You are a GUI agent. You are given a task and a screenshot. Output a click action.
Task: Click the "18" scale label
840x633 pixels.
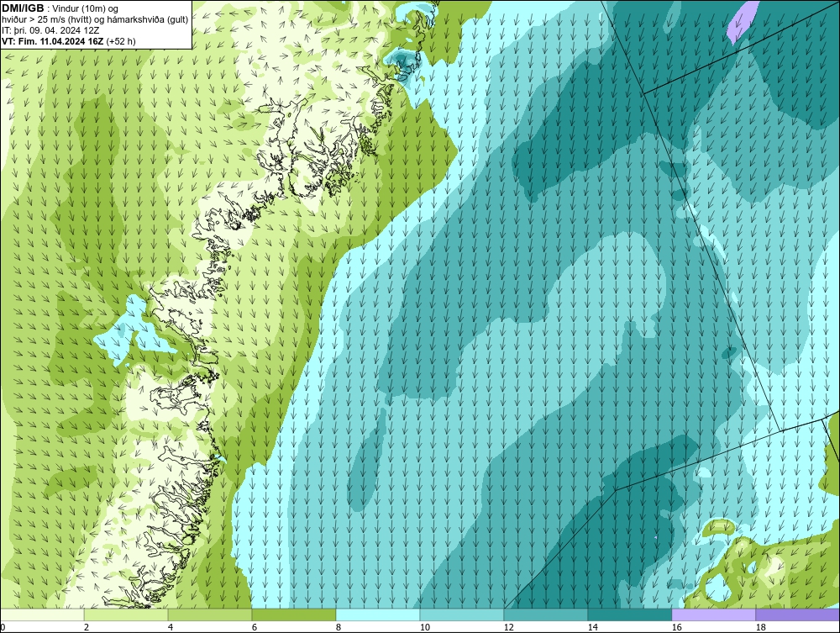click(x=761, y=627)
